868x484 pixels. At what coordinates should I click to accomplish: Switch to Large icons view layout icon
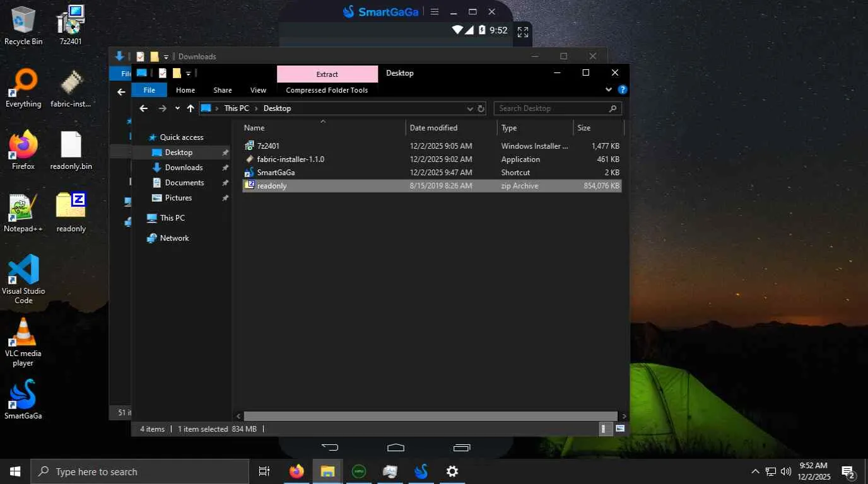click(620, 429)
